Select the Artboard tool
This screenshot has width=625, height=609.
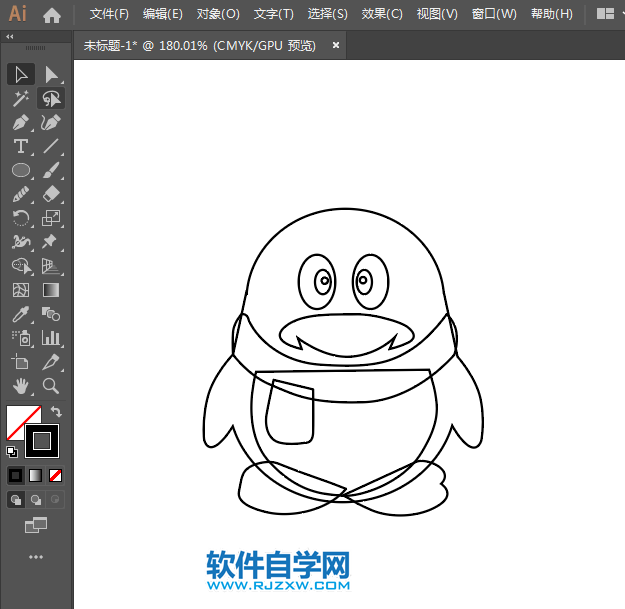coord(21,362)
